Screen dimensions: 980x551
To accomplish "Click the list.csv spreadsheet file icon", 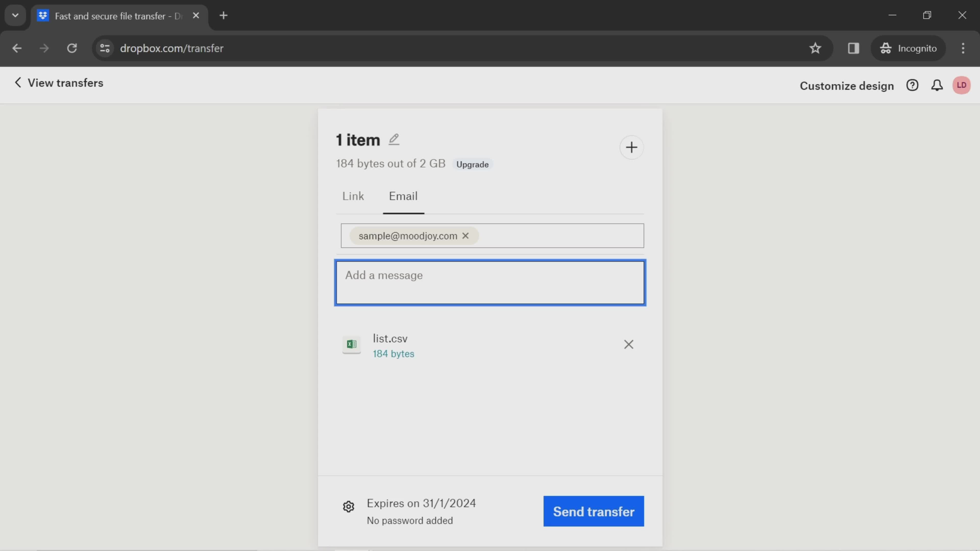I will click(351, 345).
